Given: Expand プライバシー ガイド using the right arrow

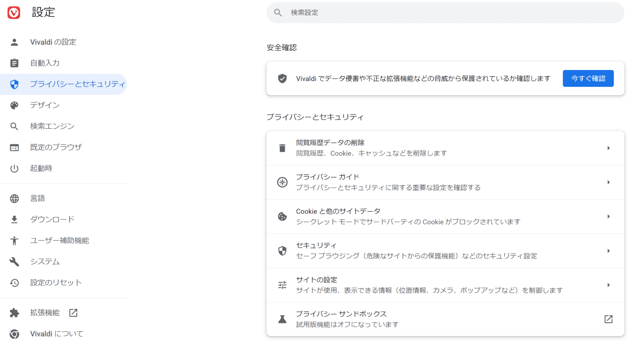Looking at the screenshot, I should 608,182.
